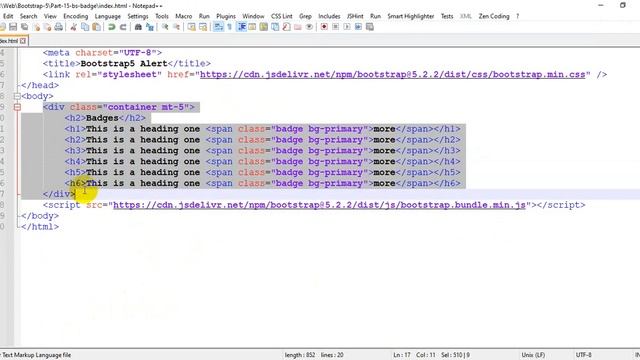Toggle Show All Characters pilcrow icon
The width and height of the screenshot is (640, 360).
pyautogui.click(x=229, y=27)
